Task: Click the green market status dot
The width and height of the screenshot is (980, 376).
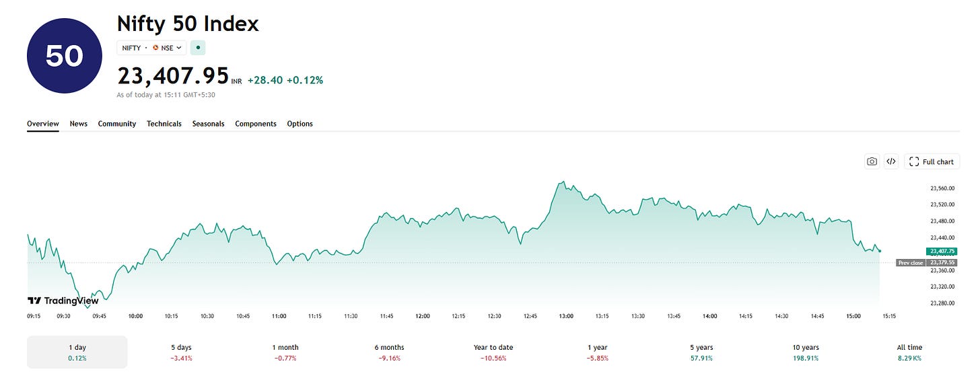Action: pyautogui.click(x=198, y=48)
